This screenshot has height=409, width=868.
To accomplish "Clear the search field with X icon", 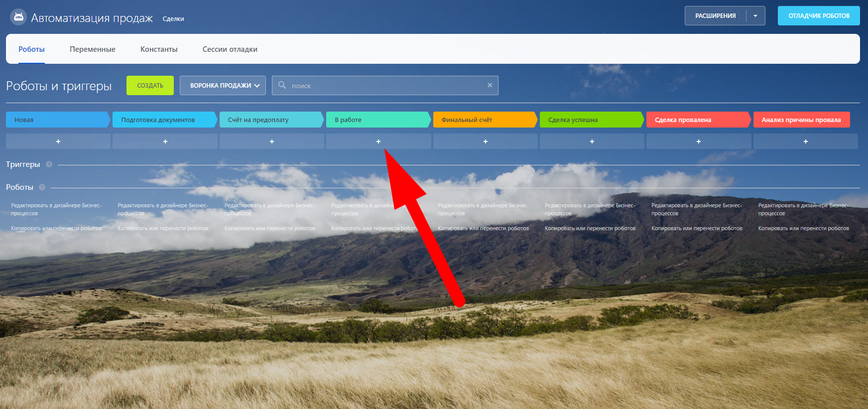I will click(490, 85).
